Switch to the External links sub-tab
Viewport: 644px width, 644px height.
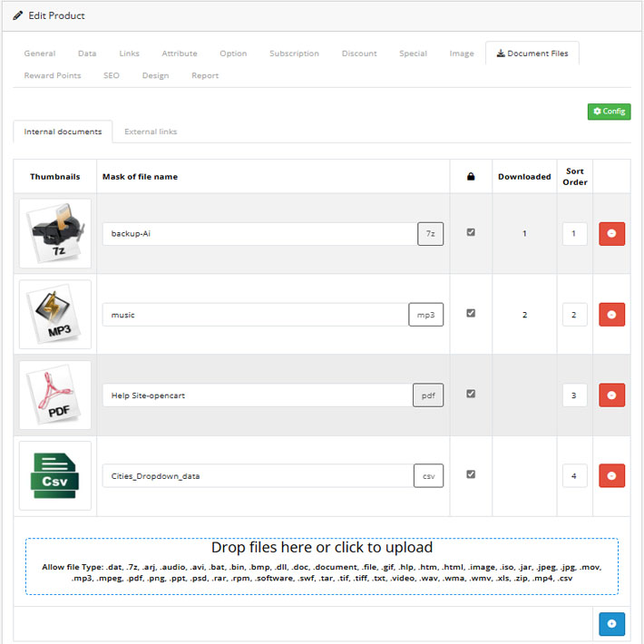pos(151,132)
